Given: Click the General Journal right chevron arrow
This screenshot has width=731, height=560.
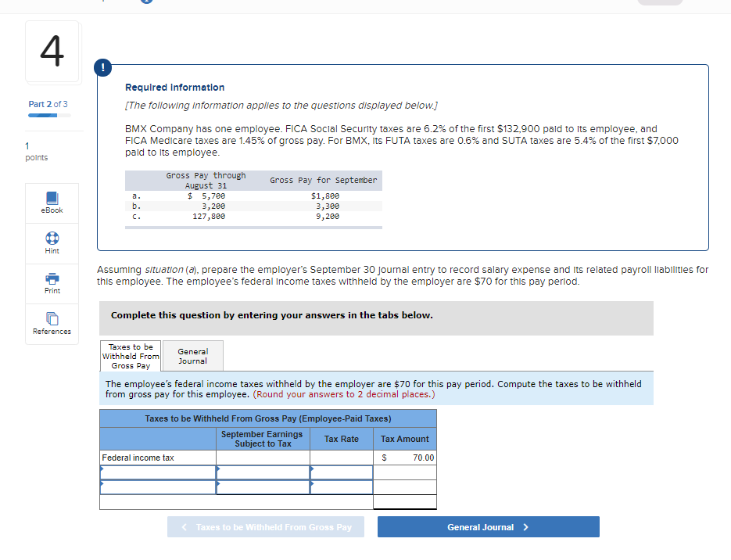Looking at the screenshot, I should (526, 527).
